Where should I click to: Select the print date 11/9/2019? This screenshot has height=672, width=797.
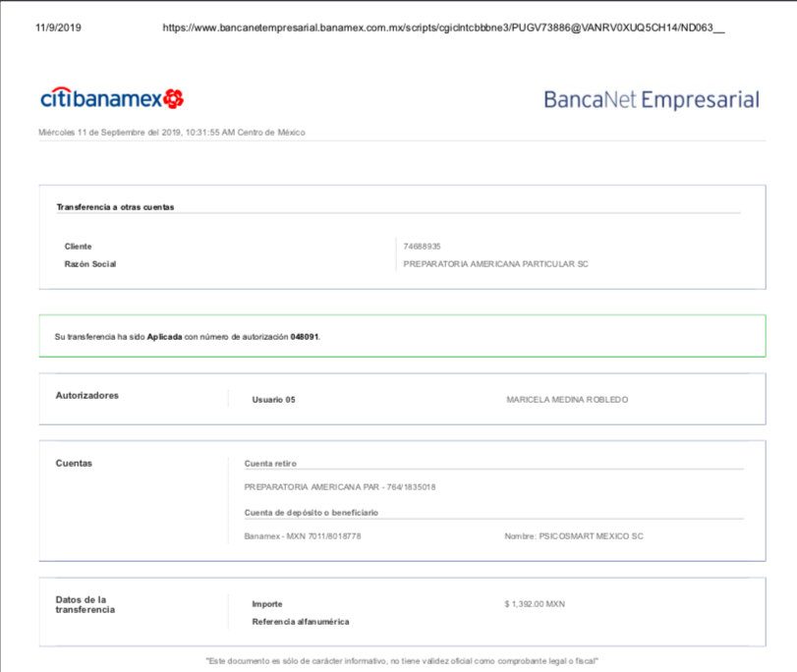pos(58,28)
